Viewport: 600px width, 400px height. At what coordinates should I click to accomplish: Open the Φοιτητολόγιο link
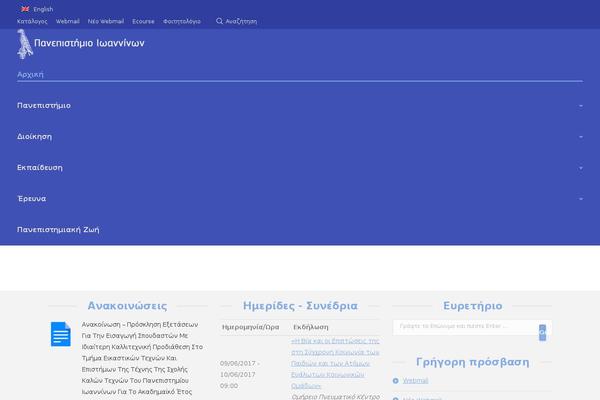(182, 21)
